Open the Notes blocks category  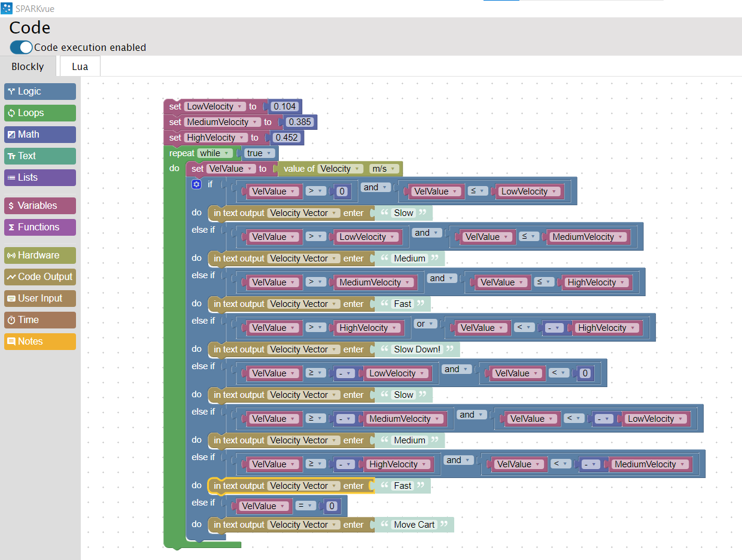(39, 342)
